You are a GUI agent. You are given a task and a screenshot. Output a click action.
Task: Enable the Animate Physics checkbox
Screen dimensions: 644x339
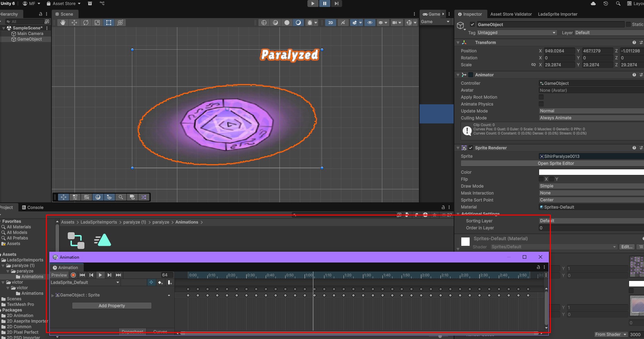pos(542,104)
